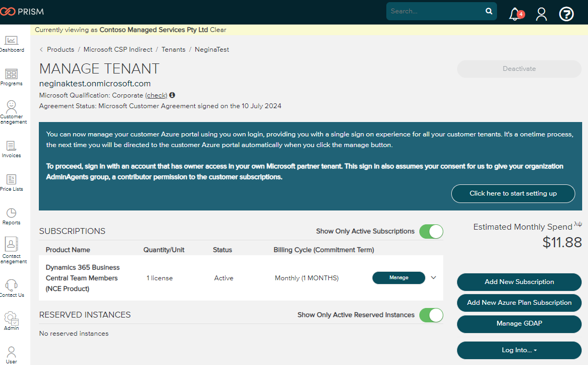Open the Log Into... dropdown

coord(519,350)
